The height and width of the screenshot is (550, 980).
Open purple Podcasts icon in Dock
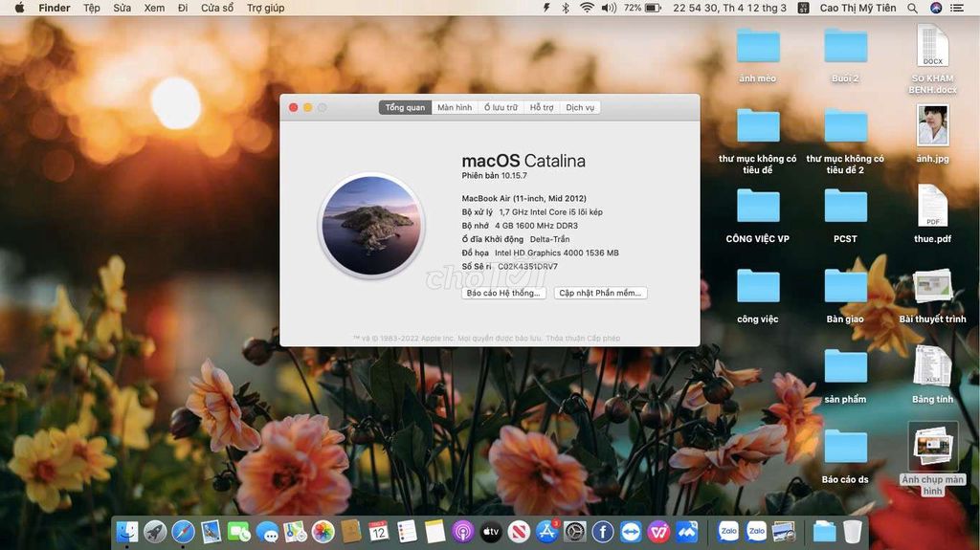pyautogui.click(x=463, y=532)
